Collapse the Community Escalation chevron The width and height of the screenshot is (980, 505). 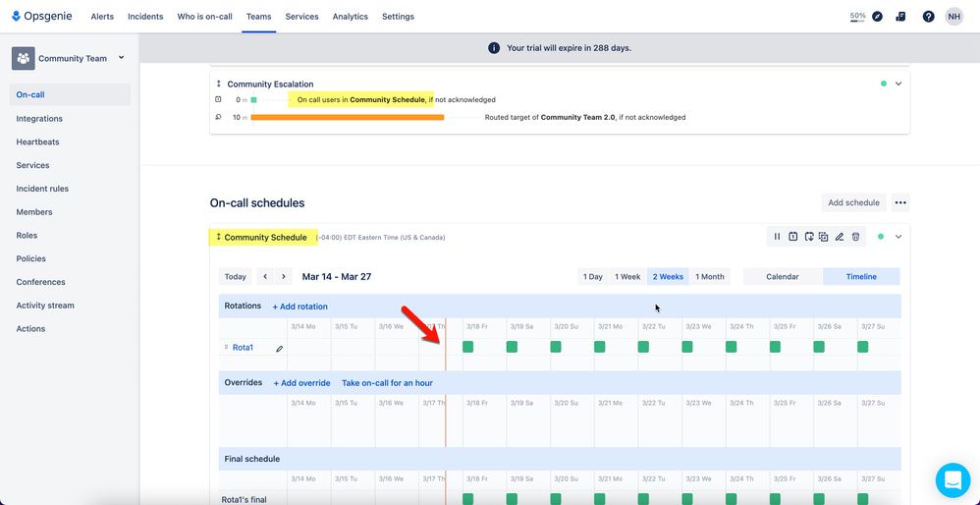pyautogui.click(x=898, y=84)
